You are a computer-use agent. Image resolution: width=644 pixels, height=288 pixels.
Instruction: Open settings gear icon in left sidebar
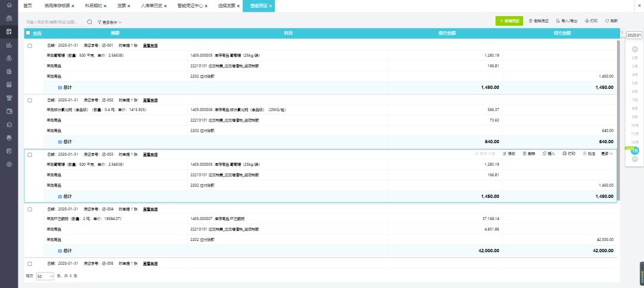click(9, 163)
